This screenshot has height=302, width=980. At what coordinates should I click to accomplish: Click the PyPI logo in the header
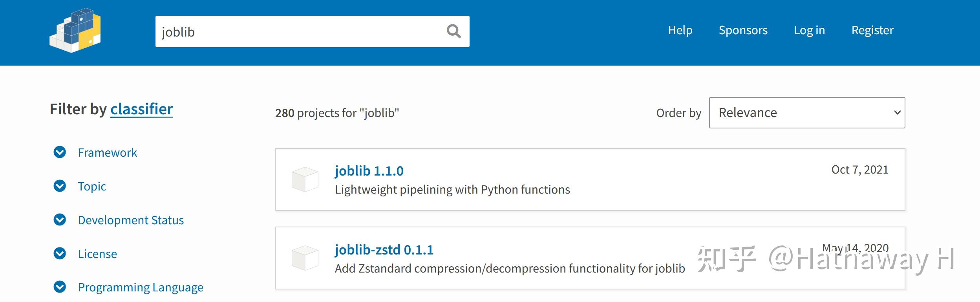[x=75, y=31]
